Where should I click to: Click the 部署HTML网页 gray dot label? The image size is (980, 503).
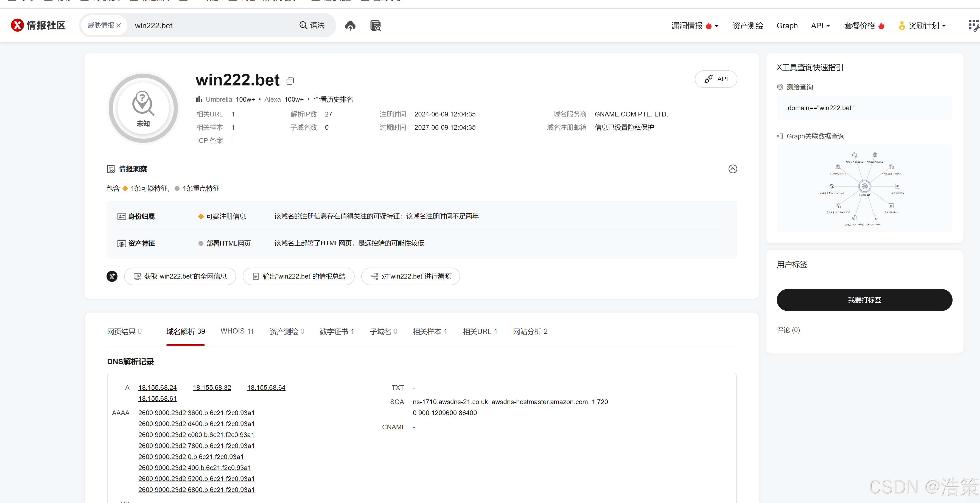click(x=225, y=243)
